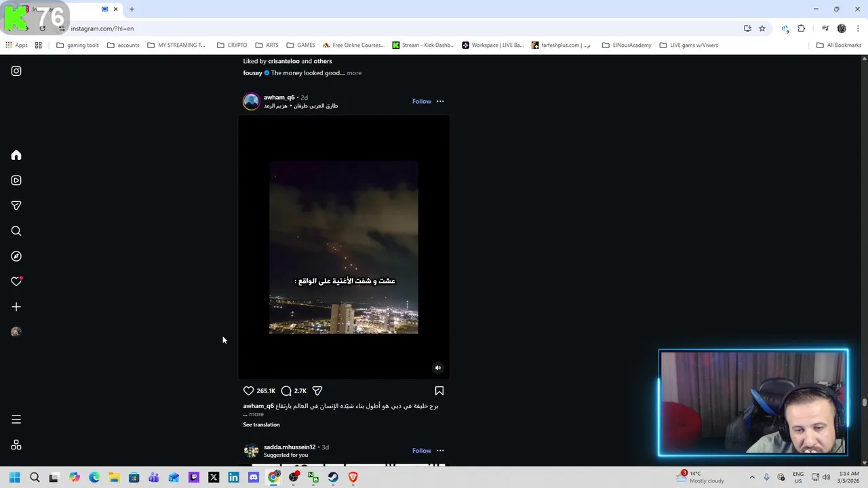Viewport: 868px width, 488px height.
Task: Open ElNourAcademy bookmark folder
Action: (627, 45)
